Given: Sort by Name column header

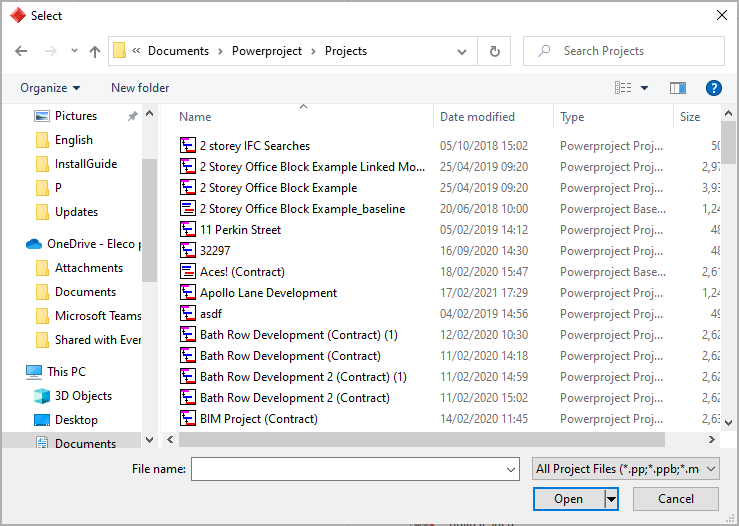Looking at the screenshot, I should click(195, 116).
